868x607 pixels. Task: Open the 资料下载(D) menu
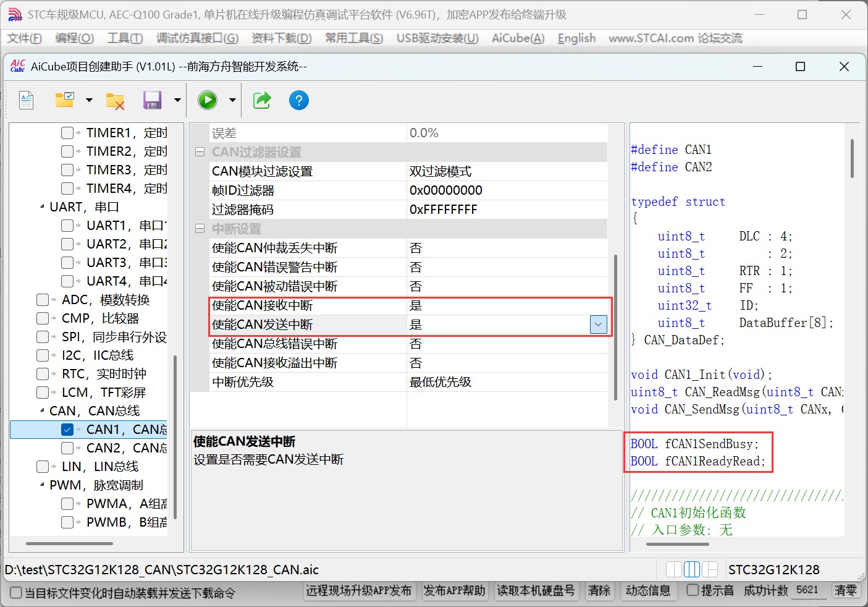[282, 38]
